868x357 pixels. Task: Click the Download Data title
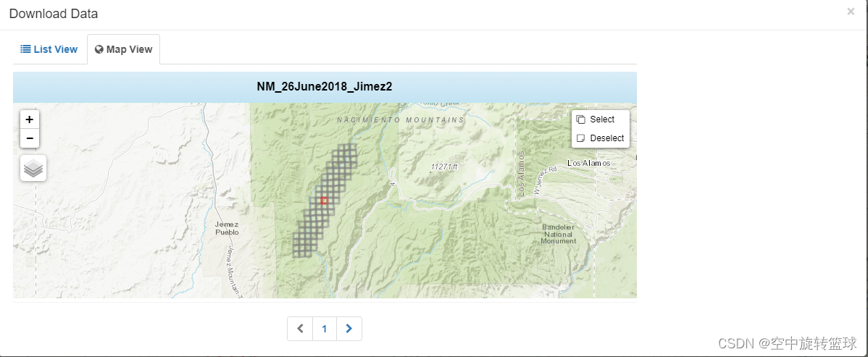(54, 14)
